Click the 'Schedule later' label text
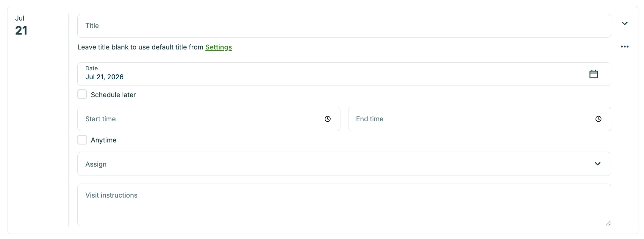 coord(113,95)
